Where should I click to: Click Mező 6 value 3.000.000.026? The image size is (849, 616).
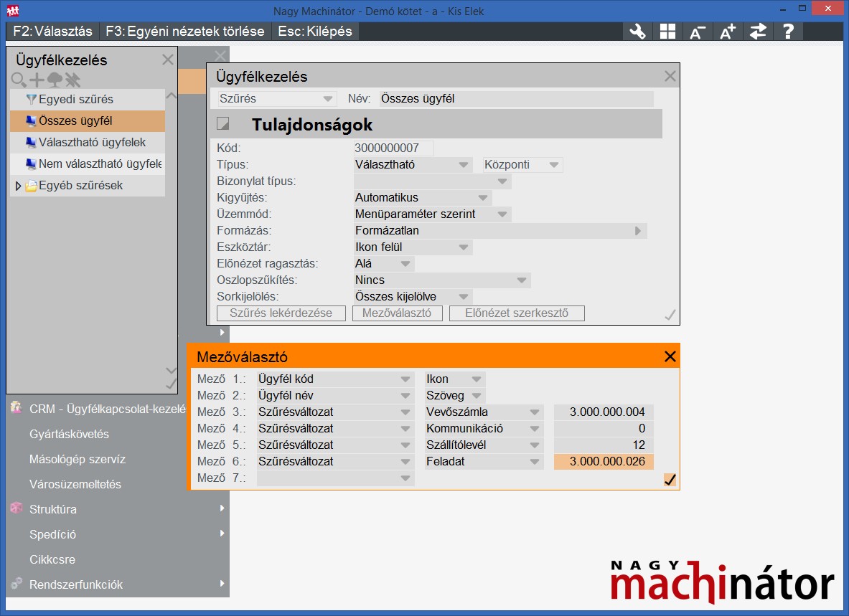(604, 462)
